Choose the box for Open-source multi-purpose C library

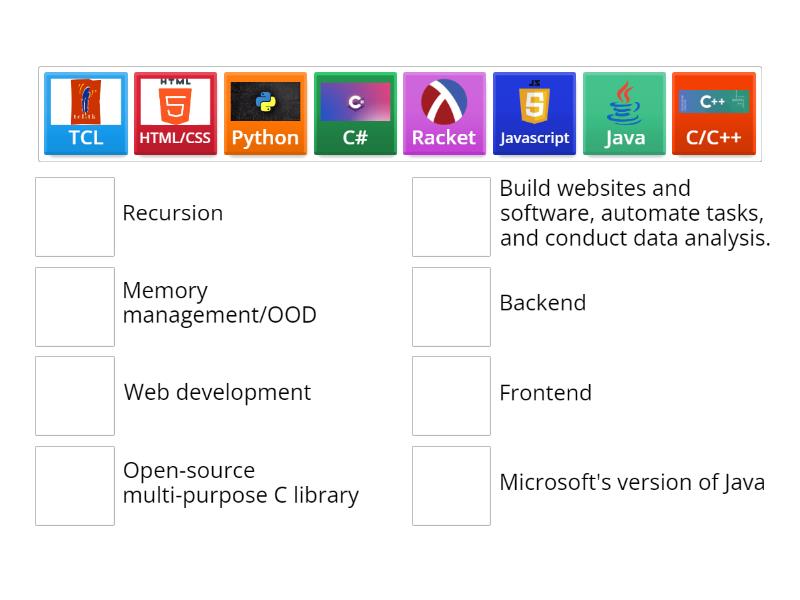coord(75,486)
